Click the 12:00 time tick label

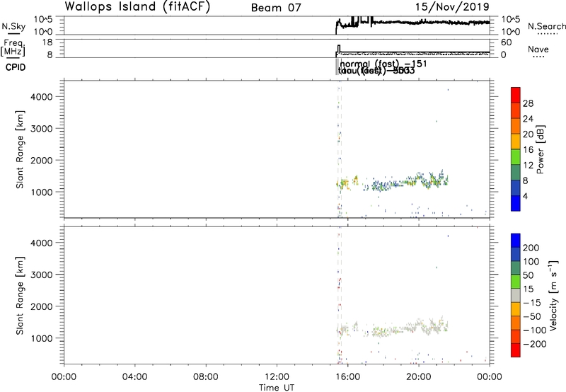click(277, 377)
